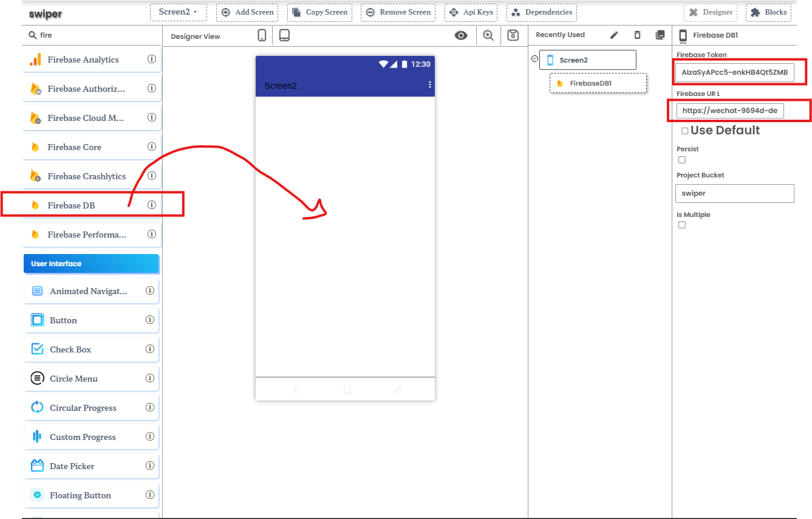Enable the is Multiple checkbox
This screenshot has width=812, height=519.
(682, 225)
